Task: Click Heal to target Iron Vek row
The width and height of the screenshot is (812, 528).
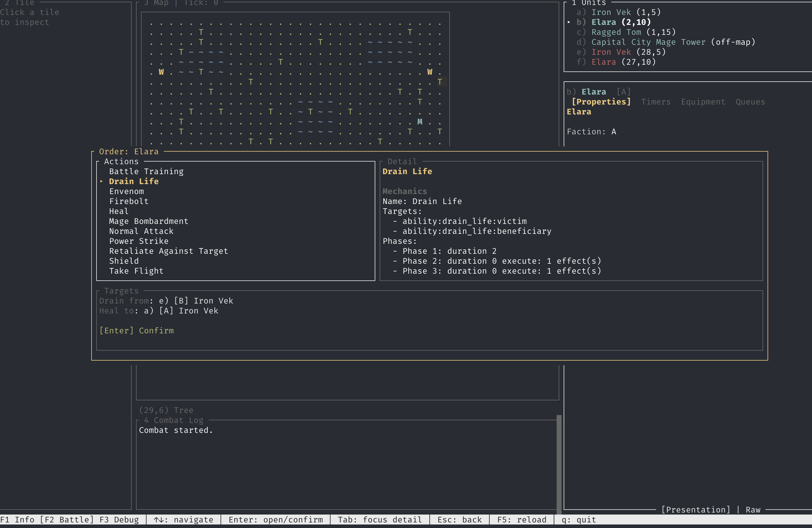Action: pyautogui.click(x=159, y=311)
